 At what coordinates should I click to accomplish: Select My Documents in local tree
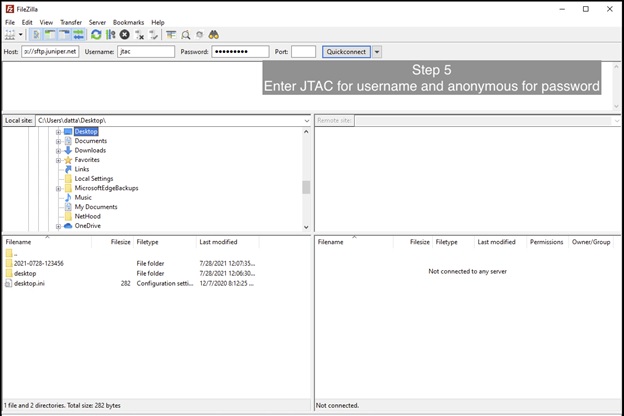[x=96, y=207]
